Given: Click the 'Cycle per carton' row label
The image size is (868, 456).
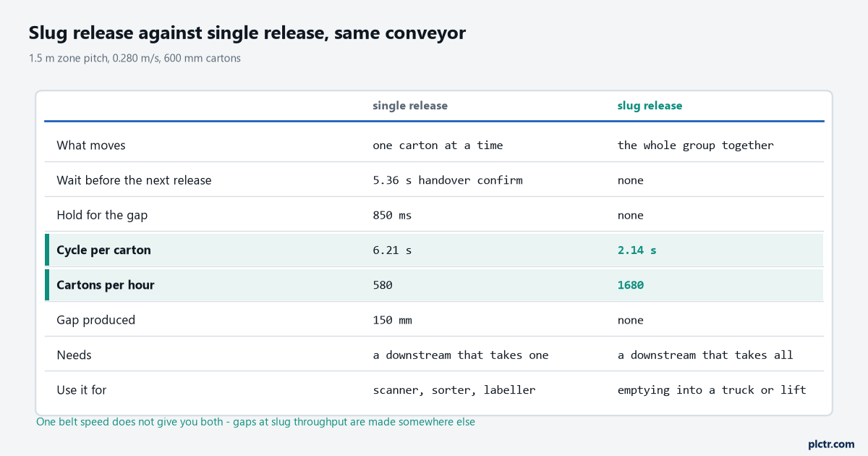Looking at the screenshot, I should [x=103, y=250].
